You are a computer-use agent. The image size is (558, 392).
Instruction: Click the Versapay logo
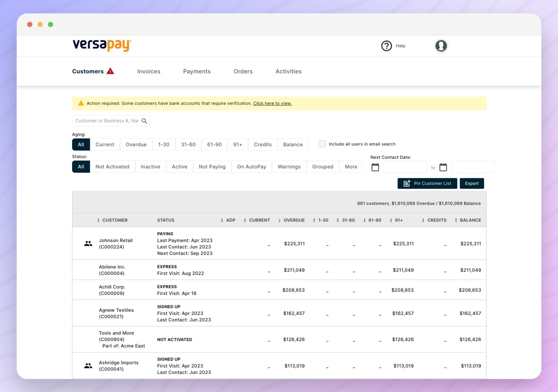[102, 45]
